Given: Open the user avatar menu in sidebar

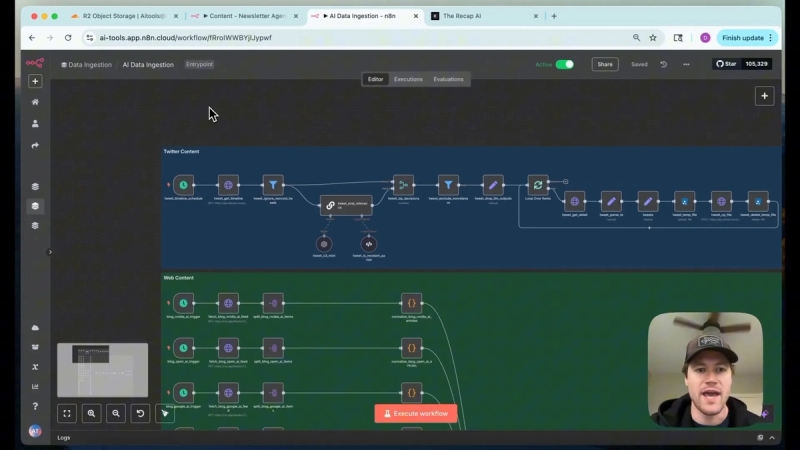Looking at the screenshot, I should 35,431.
